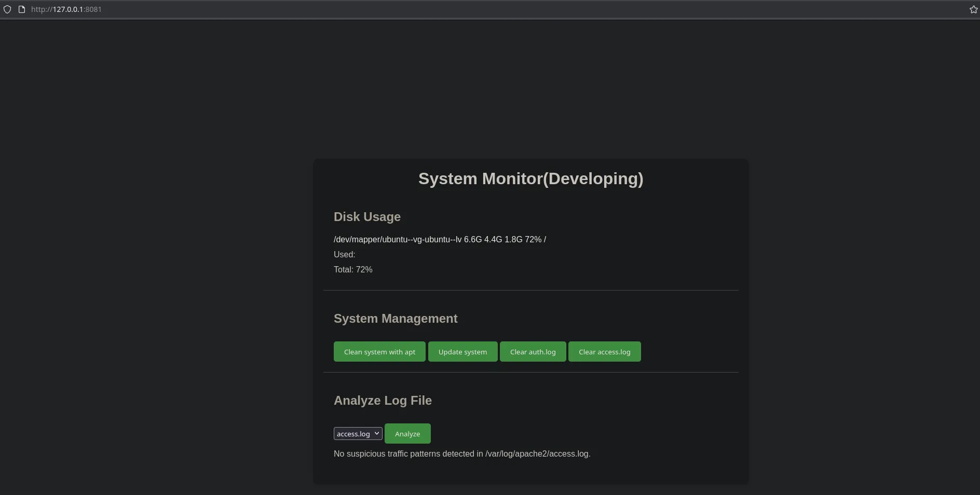Click the System Management heading
980x495 pixels.
tap(396, 319)
